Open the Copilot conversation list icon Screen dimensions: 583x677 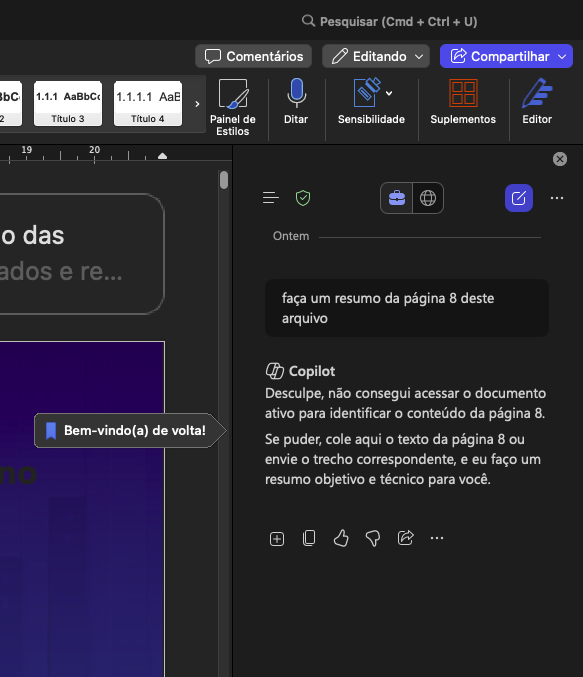(271, 198)
